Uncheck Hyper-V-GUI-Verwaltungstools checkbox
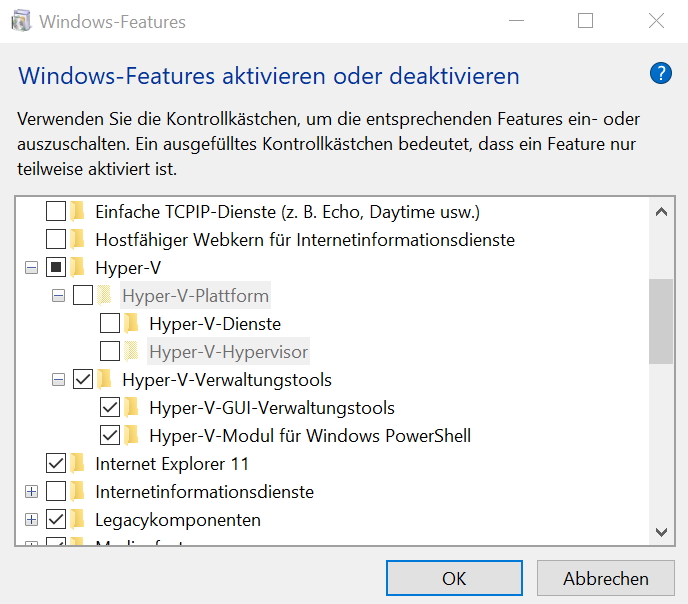This screenshot has width=688, height=604. [x=110, y=407]
